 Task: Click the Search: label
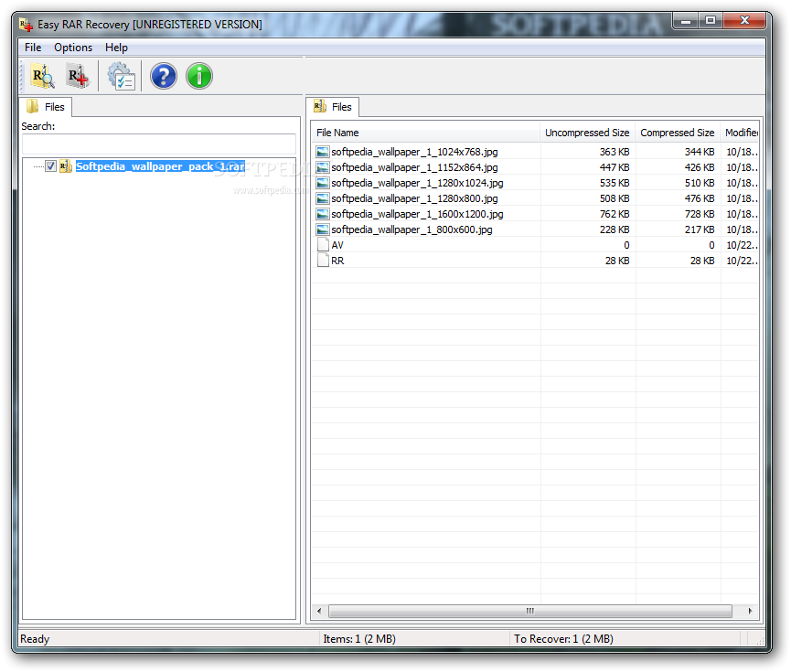click(x=38, y=126)
